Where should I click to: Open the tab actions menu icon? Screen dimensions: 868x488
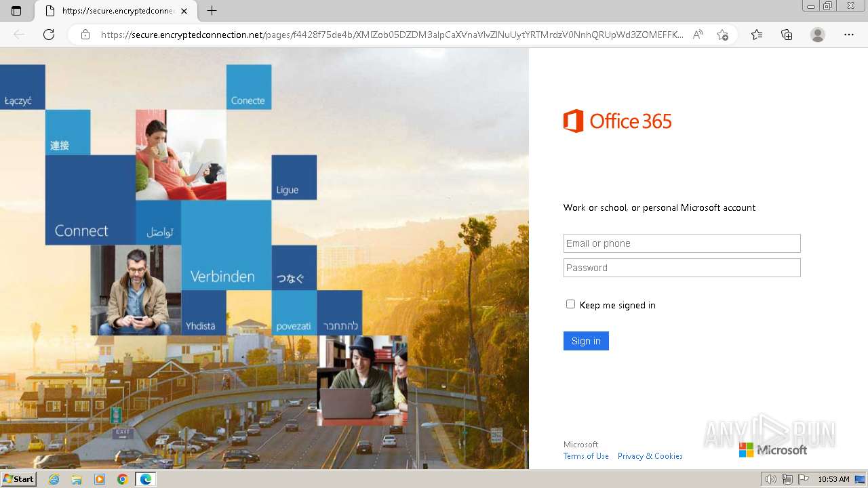(x=16, y=11)
